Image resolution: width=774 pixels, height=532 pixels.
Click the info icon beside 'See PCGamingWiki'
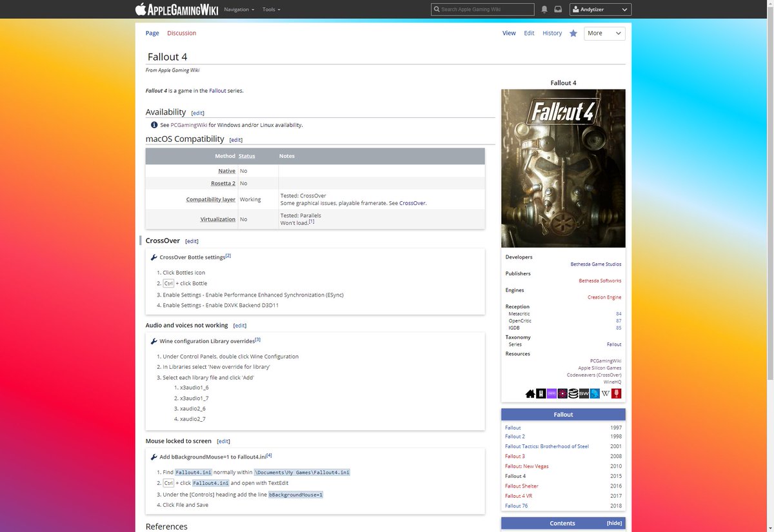[154, 125]
